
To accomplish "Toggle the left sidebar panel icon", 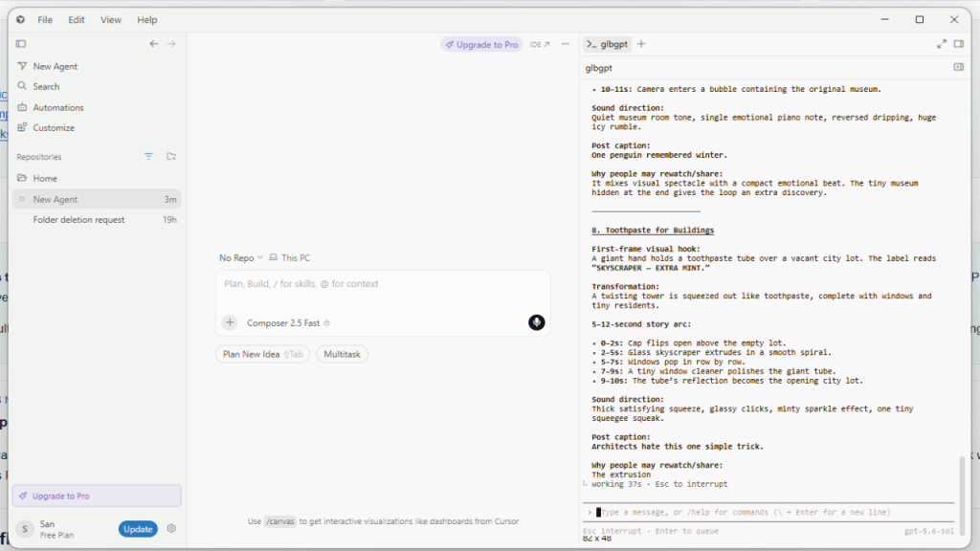I will point(21,44).
